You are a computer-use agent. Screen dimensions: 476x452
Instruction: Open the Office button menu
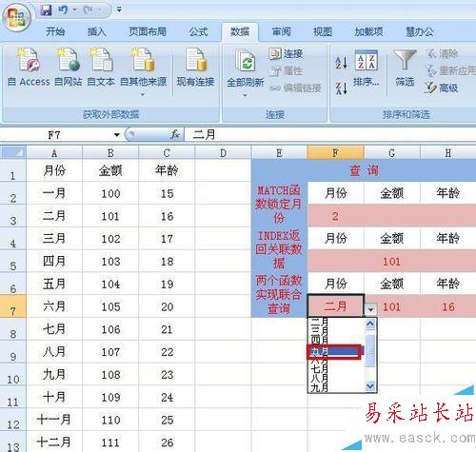[x=16, y=17]
